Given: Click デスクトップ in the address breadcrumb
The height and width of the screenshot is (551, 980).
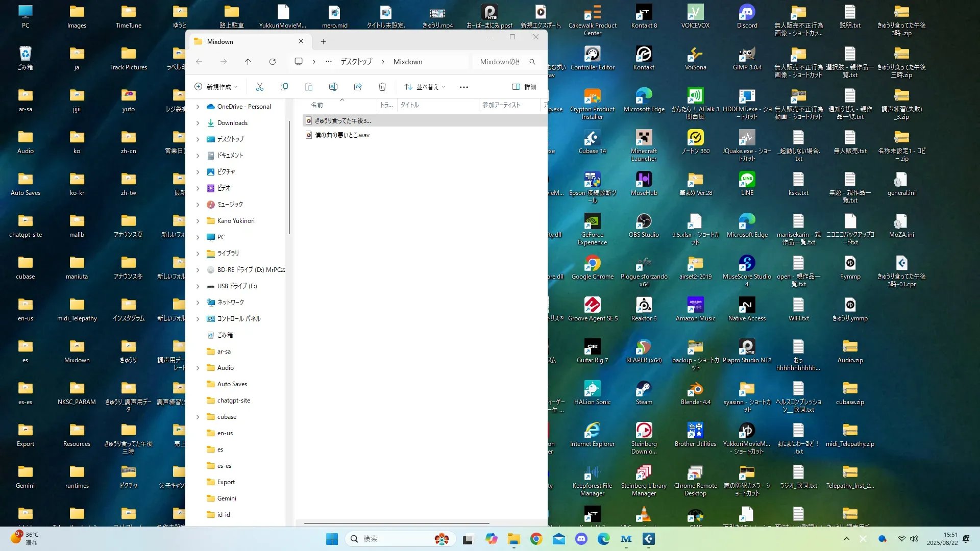Looking at the screenshot, I should coord(356,62).
